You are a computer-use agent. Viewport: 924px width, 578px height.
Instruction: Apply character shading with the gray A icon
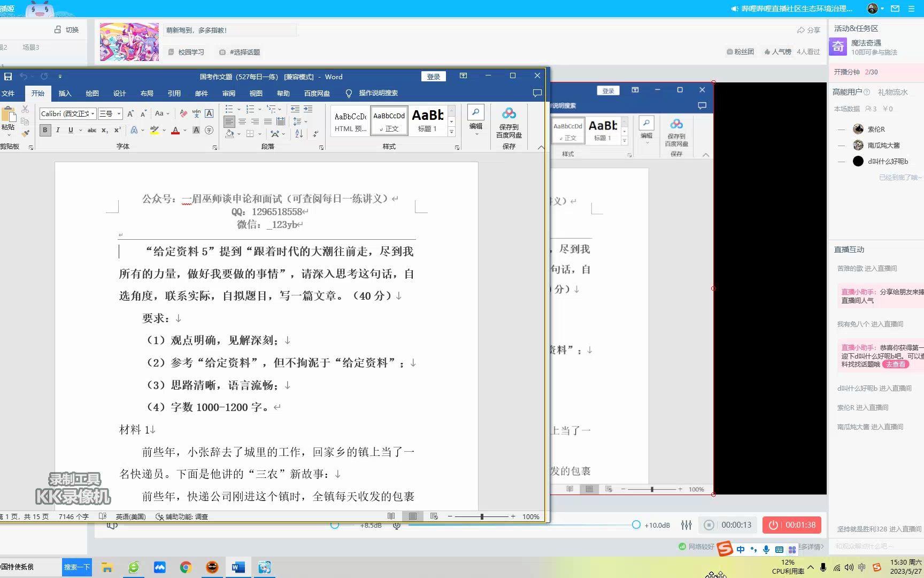pyautogui.click(x=196, y=130)
